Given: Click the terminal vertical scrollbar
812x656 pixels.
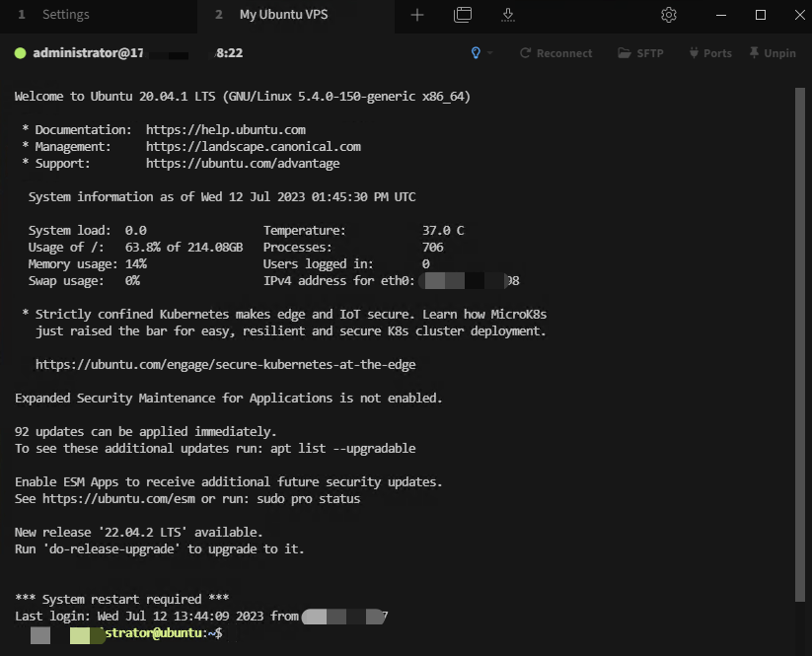Looking at the screenshot, I should 800,344.
